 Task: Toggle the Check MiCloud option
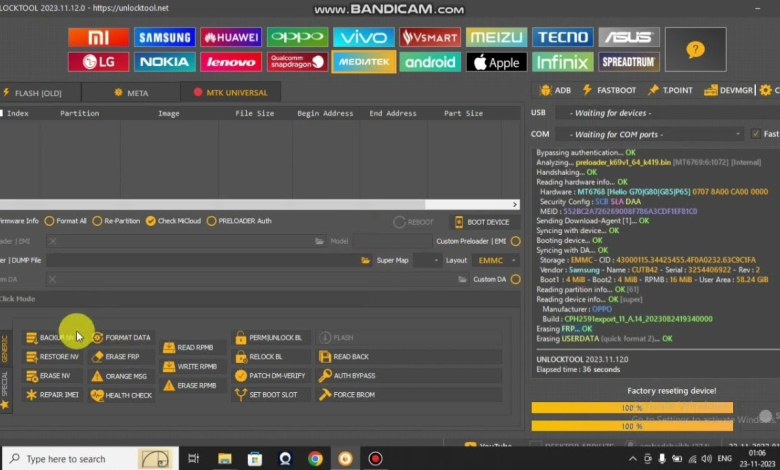tap(150, 221)
